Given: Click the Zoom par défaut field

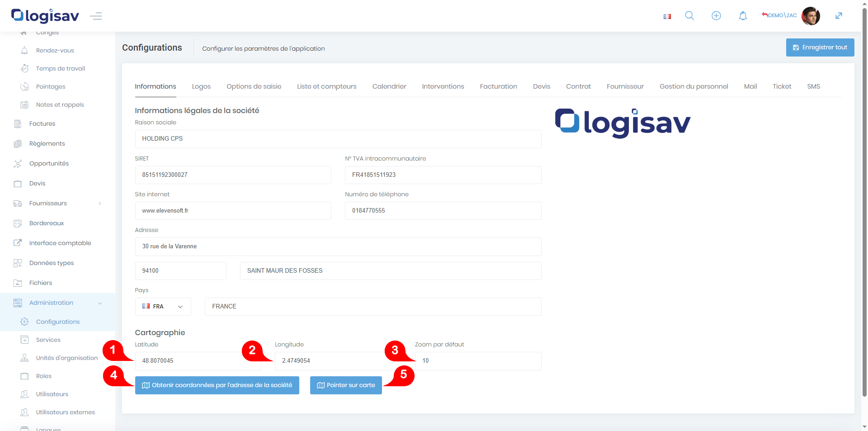Looking at the screenshot, I should (x=478, y=361).
